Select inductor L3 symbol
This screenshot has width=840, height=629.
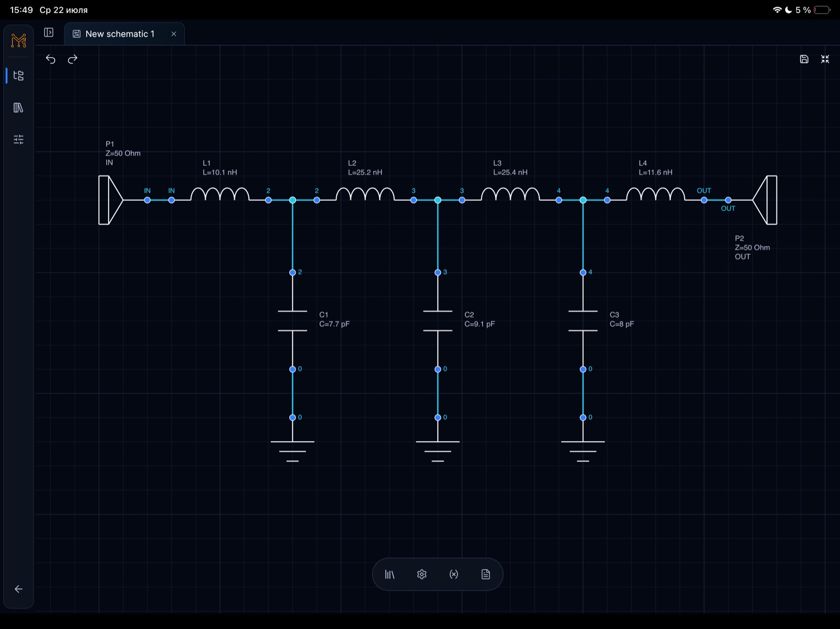(x=510, y=194)
